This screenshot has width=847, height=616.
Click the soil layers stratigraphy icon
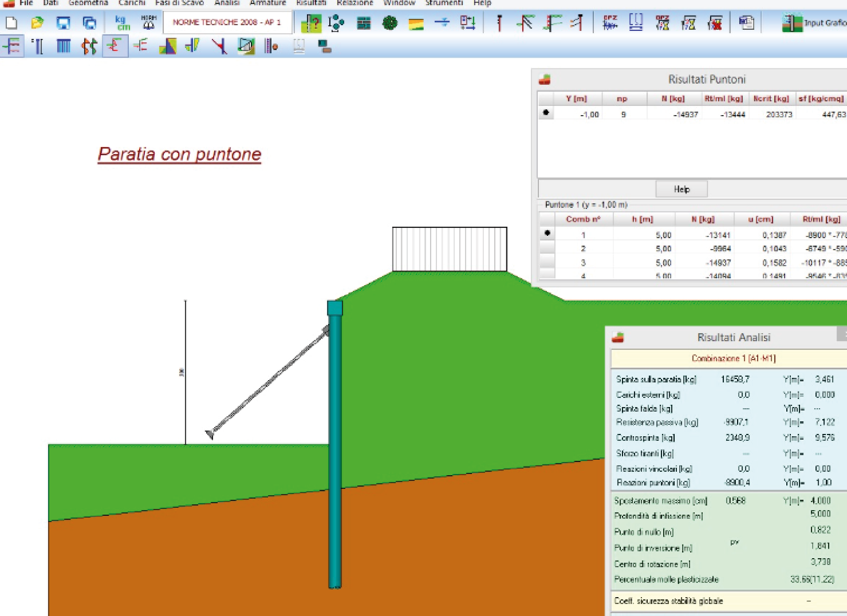point(416,23)
